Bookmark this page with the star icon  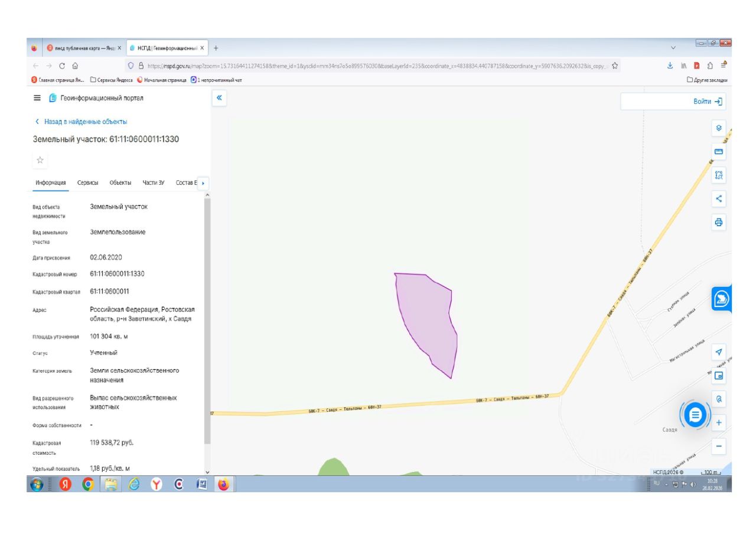[615, 66]
